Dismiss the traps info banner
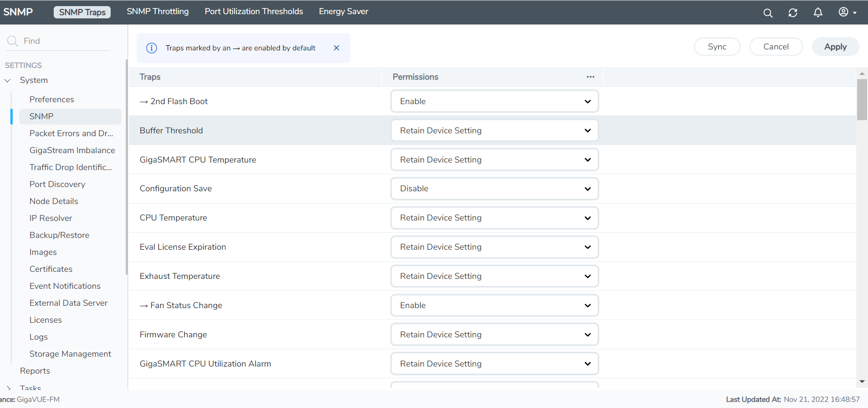868x408 pixels. (x=336, y=48)
